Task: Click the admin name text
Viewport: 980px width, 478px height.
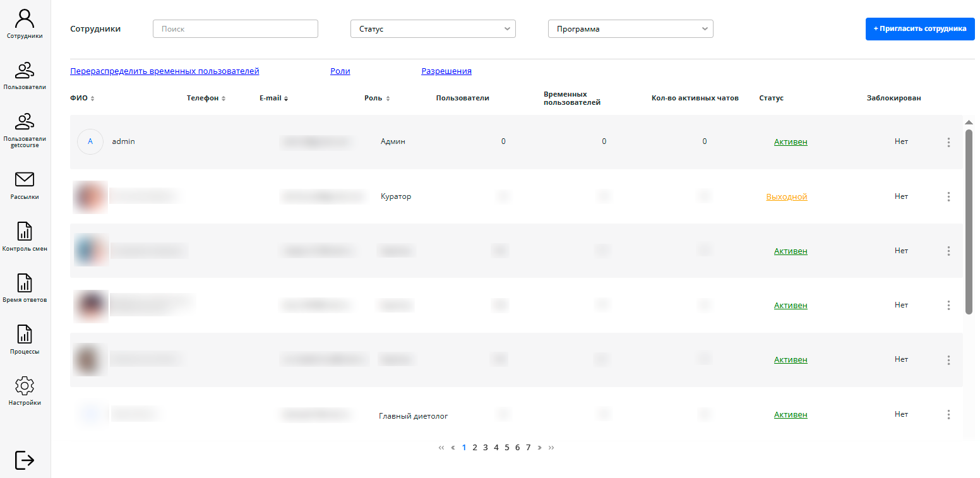Action: [x=124, y=141]
